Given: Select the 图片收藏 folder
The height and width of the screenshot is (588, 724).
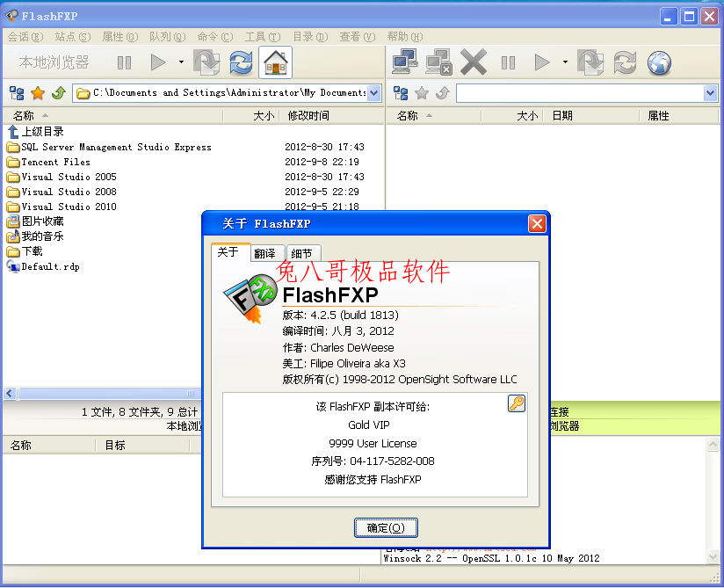Looking at the screenshot, I should tap(35, 221).
